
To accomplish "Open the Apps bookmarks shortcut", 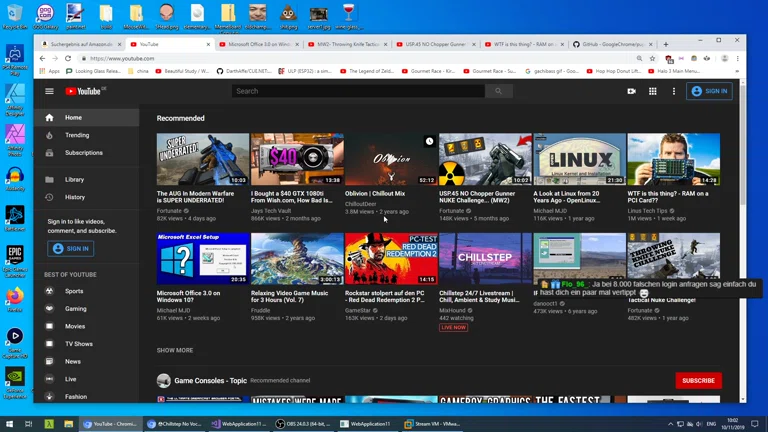I will (x=49, y=71).
